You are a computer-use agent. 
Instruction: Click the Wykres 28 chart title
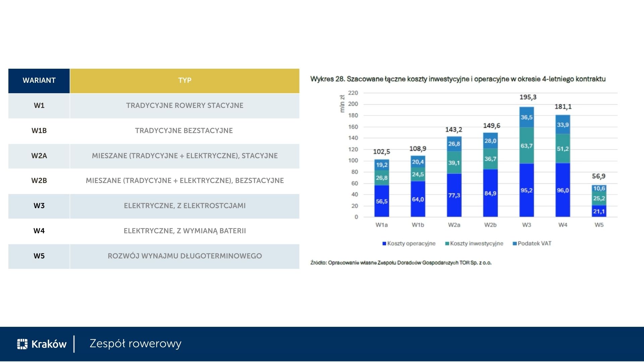click(x=458, y=79)
